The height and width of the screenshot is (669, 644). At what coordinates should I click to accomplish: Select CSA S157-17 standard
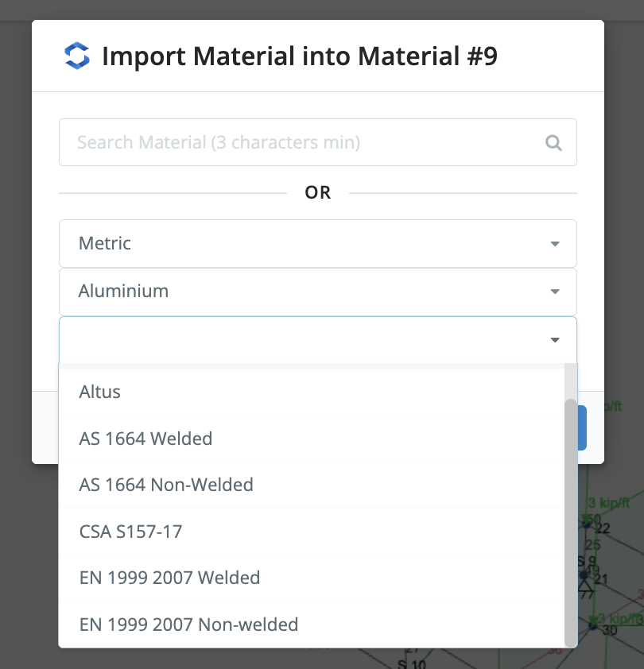click(312, 532)
